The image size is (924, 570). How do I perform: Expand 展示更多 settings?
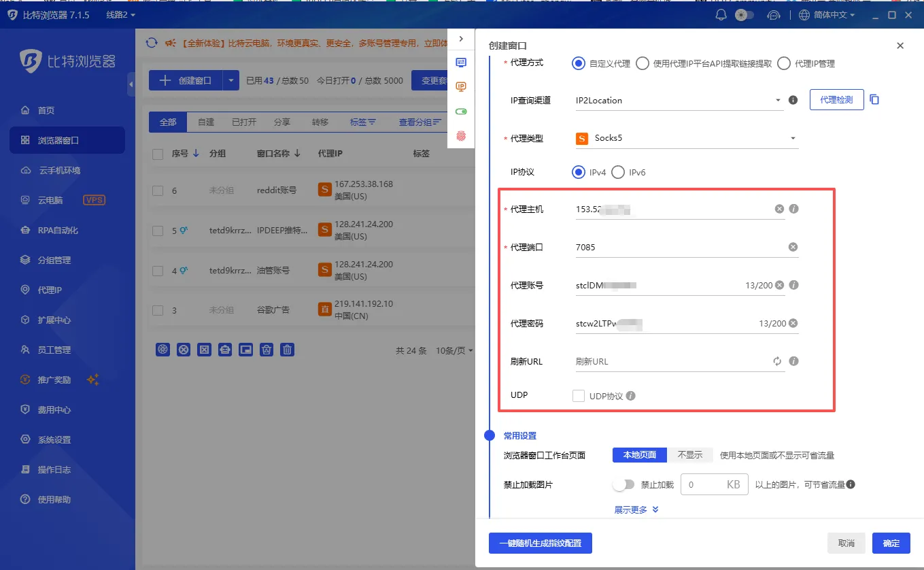coord(636,509)
